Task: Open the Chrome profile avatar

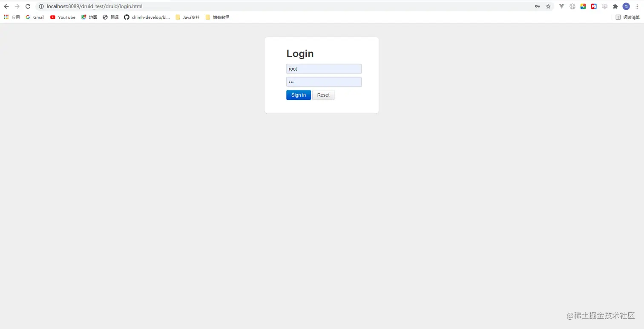Action: click(626, 6)
